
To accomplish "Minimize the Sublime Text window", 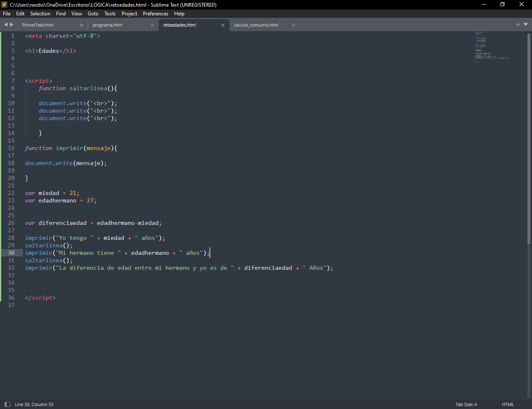I will [x=484, y=5].
